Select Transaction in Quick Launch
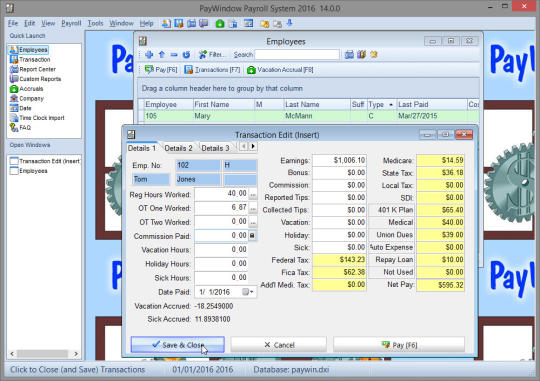This screenshot has height=381, width=540. pos(30,59)
